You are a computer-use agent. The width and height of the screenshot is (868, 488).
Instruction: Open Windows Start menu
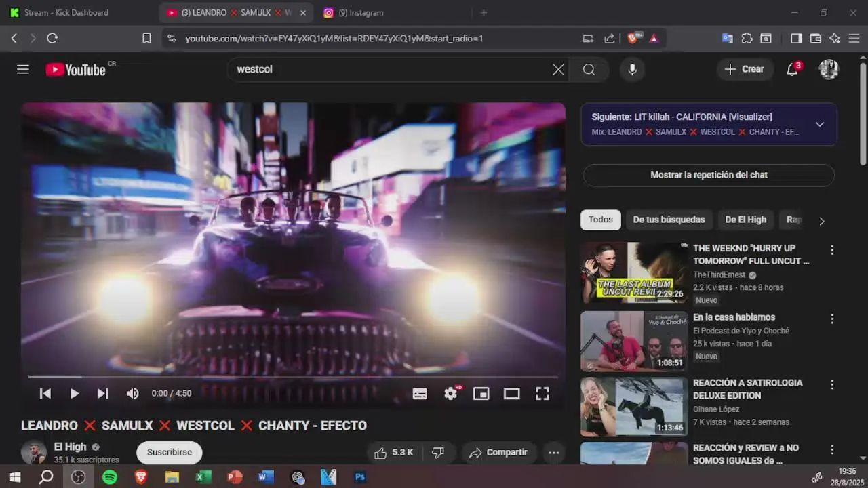(x=15, y=477)
